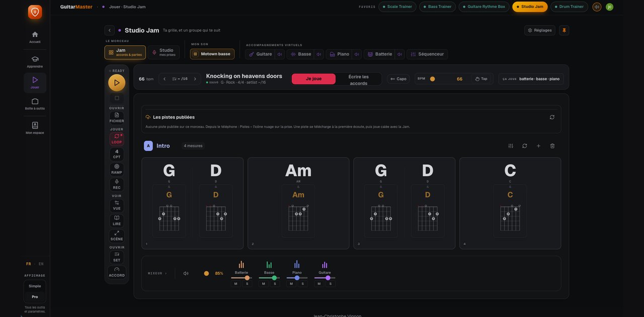Go to previous song in setlist
The height and width of the screenshot is (317, 644).
(165, 79)
